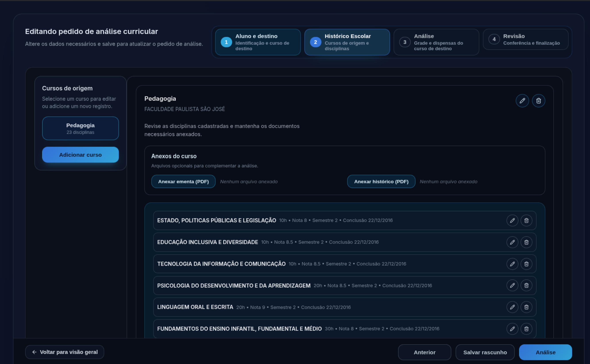Delete the TECNOLOGIA DA INFORMAÇÃO discipline

(x=526, y=264)
